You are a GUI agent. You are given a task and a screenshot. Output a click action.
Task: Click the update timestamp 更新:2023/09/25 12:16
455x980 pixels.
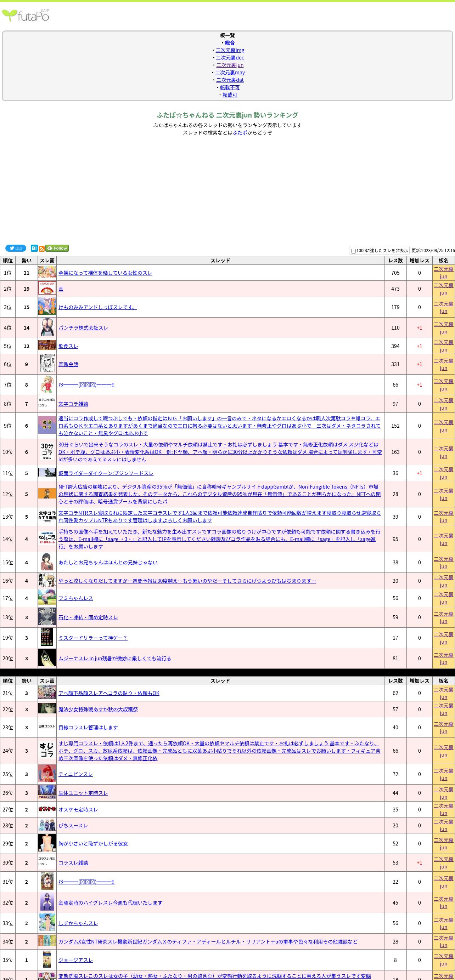(433, 251)
